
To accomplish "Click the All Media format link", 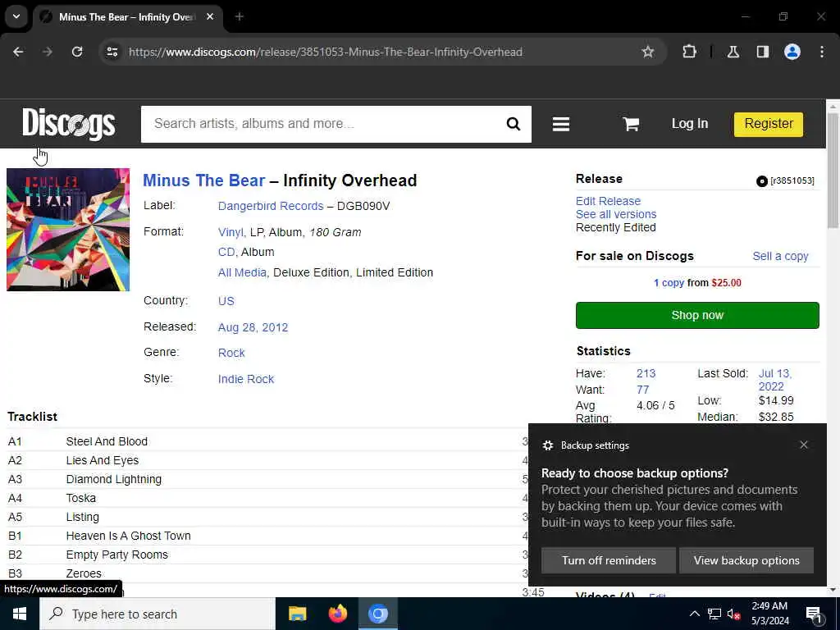I will click(x=242, y=272).
